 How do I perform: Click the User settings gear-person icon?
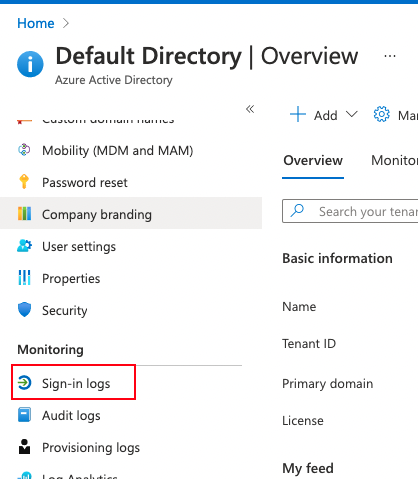click(x=24, y=246)
